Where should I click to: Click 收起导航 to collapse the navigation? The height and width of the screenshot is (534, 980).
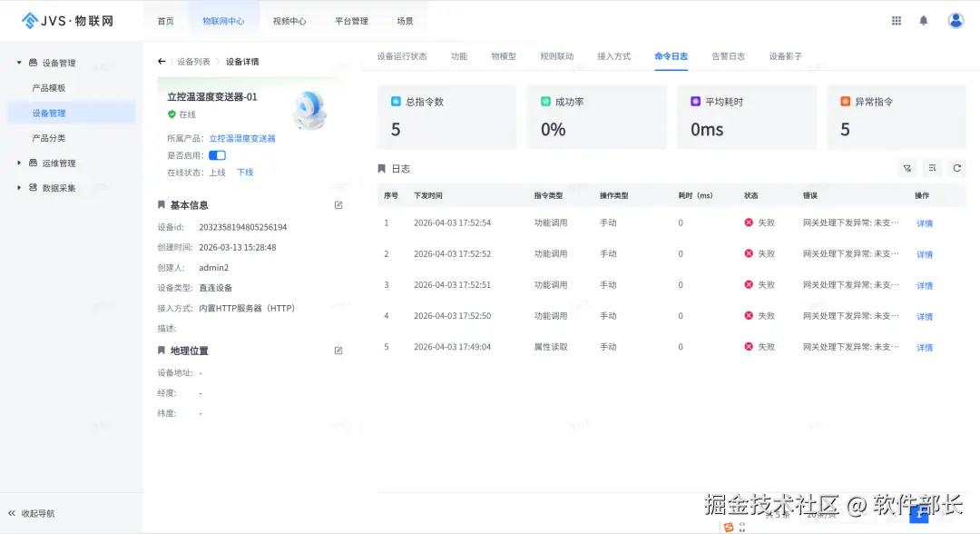coord(36,513)
